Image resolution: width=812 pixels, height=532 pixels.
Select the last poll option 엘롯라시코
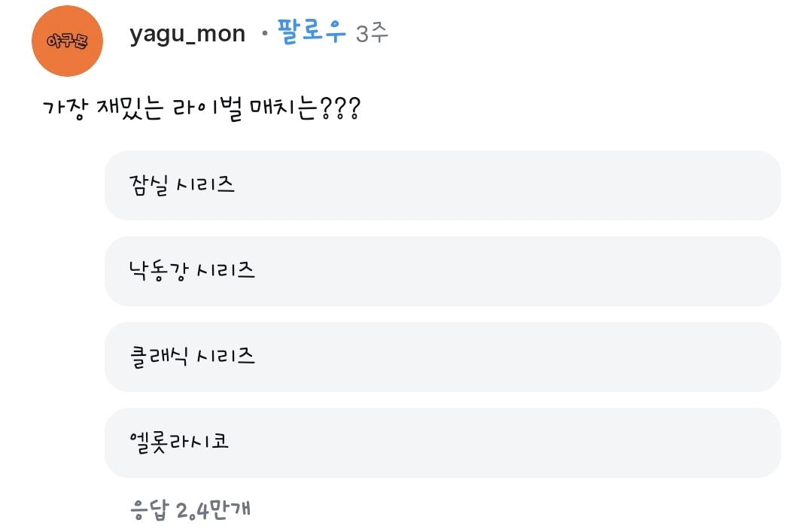[442, 442]
